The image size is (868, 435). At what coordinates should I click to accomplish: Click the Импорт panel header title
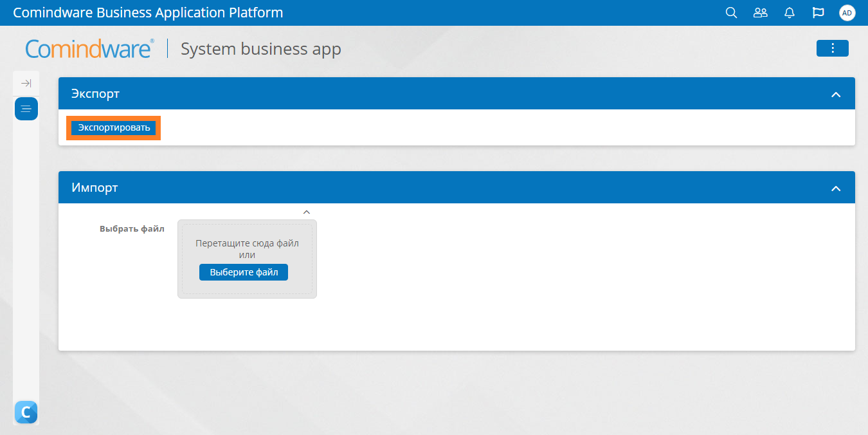click(x=95, y=188)
